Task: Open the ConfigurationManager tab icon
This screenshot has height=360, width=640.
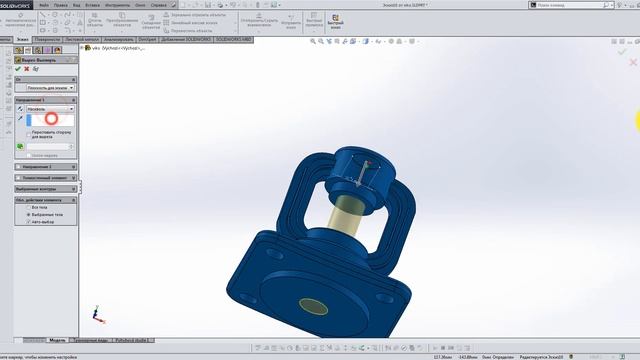Action: point(38,50)
